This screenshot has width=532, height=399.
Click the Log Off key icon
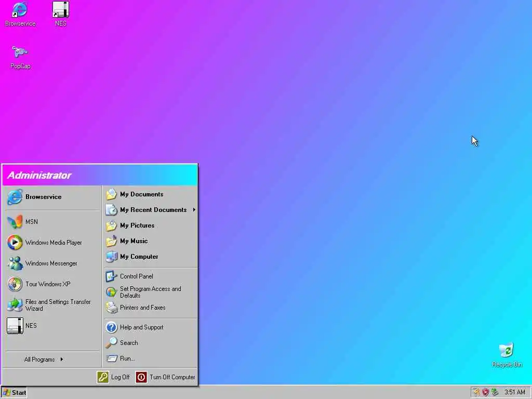pos(103,377)
